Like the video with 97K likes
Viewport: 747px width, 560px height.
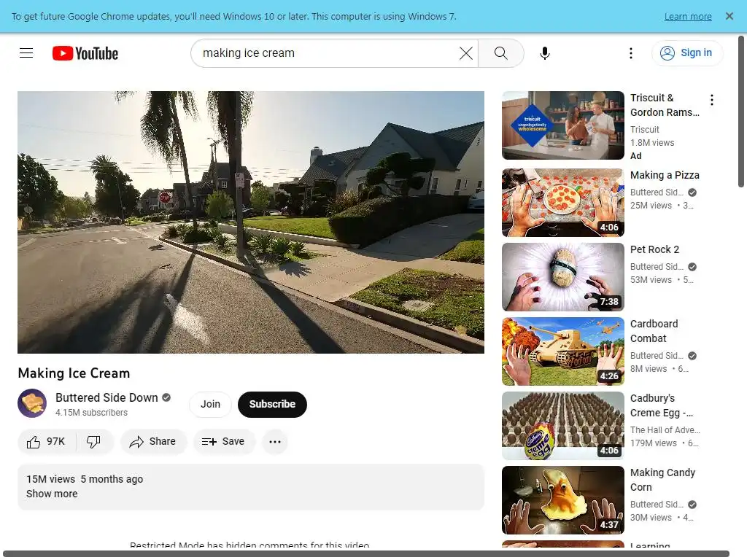tap(46, 441)
